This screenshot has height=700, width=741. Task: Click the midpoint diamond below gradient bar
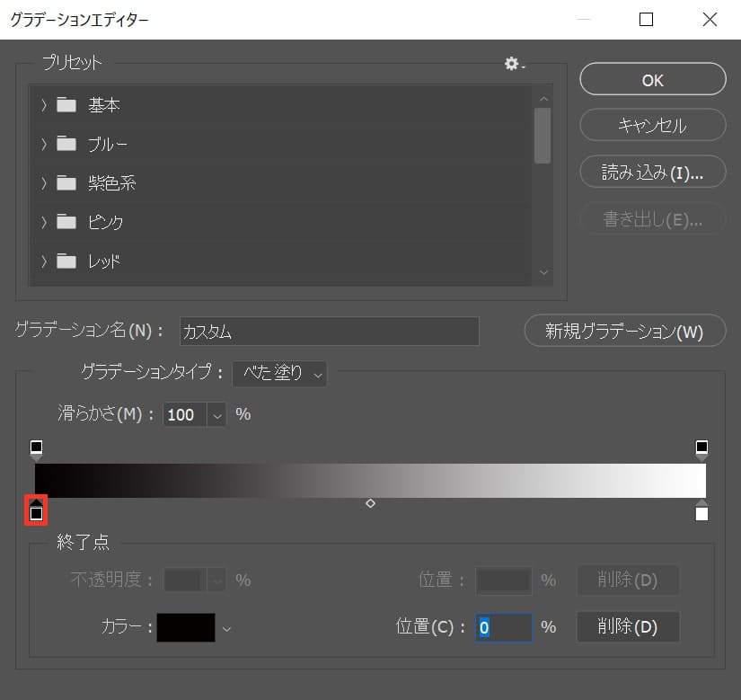[x=370, y=503]
